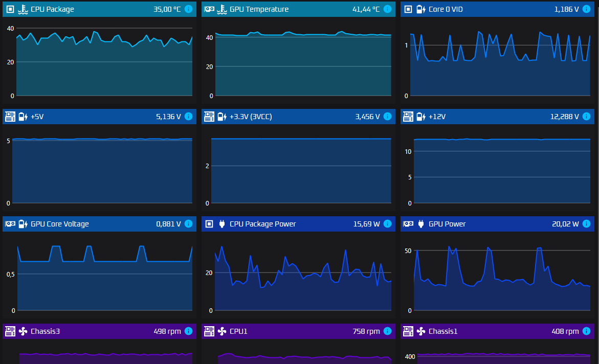Click the CPU chip icon on CPU Package

(x=10, y=9)
